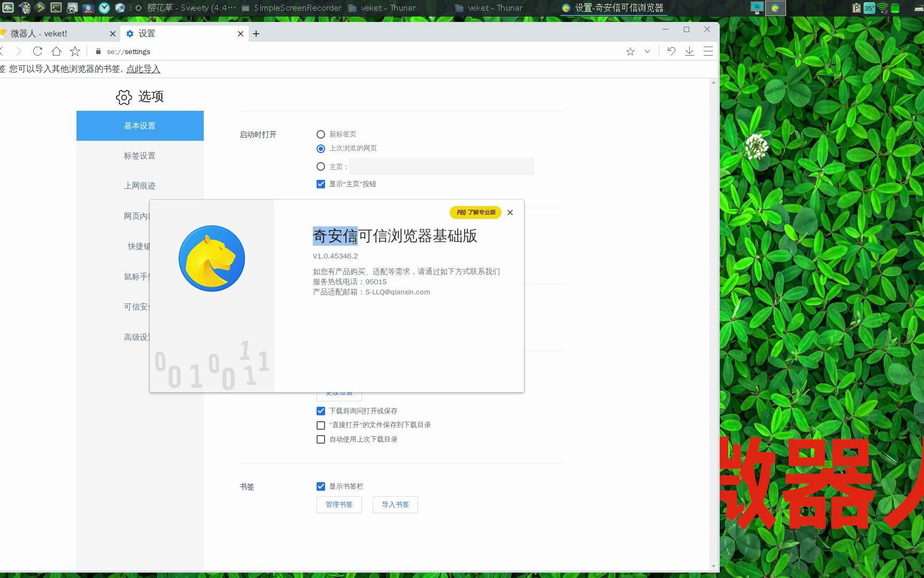
Task: Click the 点此导入 import bookmarks link
Action: pyautogui.click(x=143, y=69)
